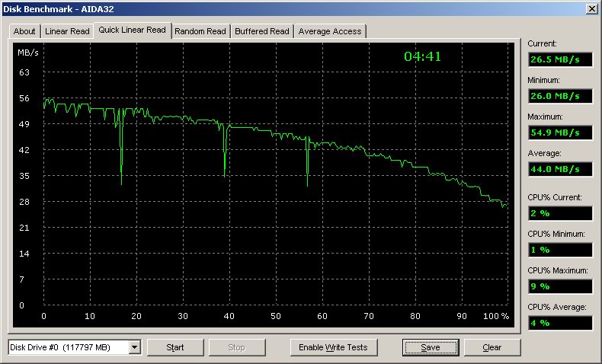Click the greyed-out Stop button
Screen dimensions: 602x364
(236, 347)
